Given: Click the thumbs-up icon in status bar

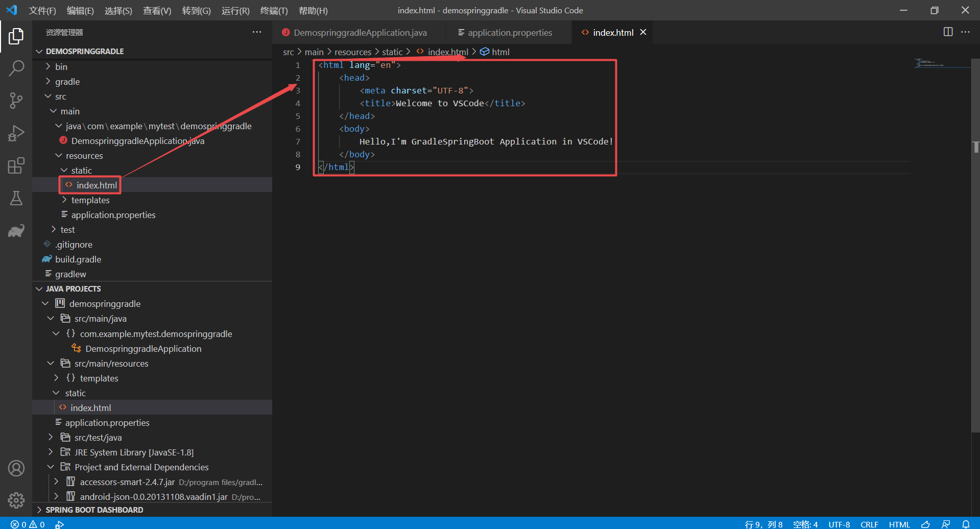Looking at the screenshot, I should point(925,524).
